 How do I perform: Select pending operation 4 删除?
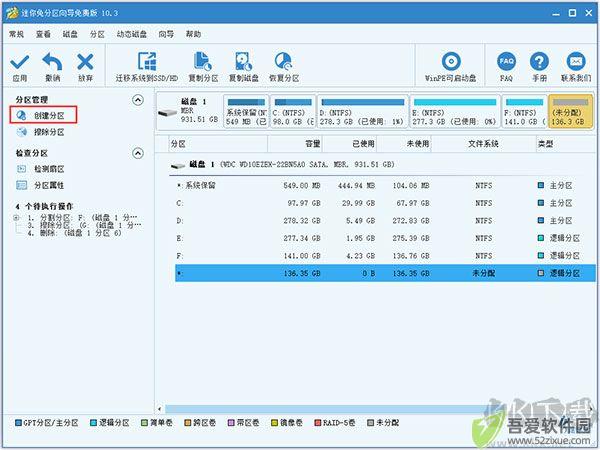click(74, 233)
